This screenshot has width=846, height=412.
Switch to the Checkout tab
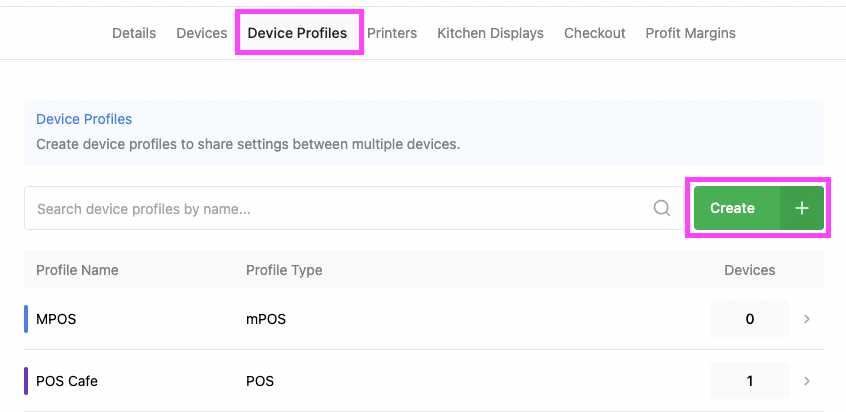point(595,33)
